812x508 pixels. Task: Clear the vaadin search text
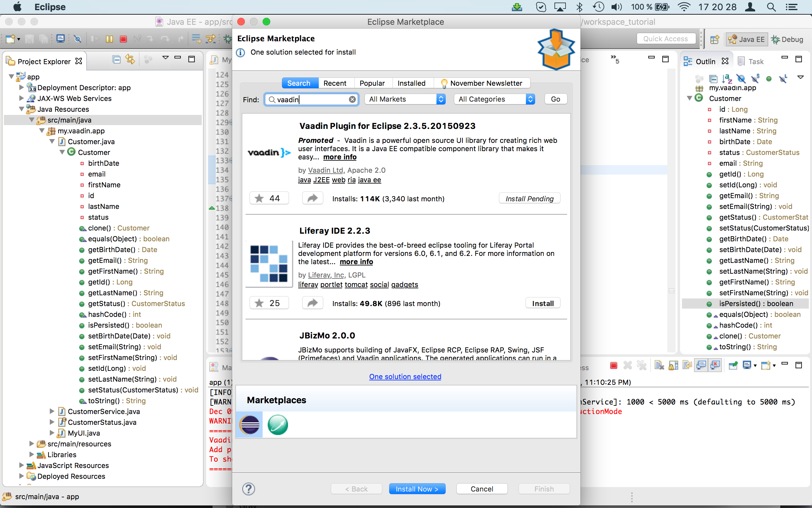click(352, 99)
